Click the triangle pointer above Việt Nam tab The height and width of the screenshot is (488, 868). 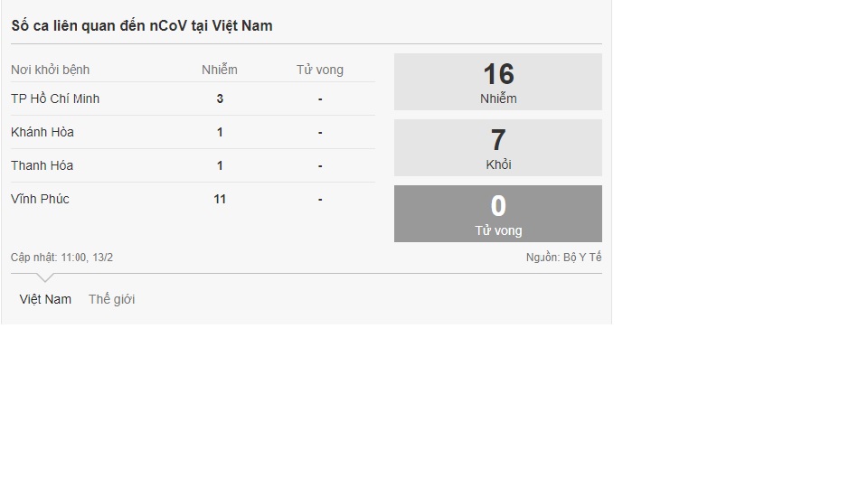point(45,277)
